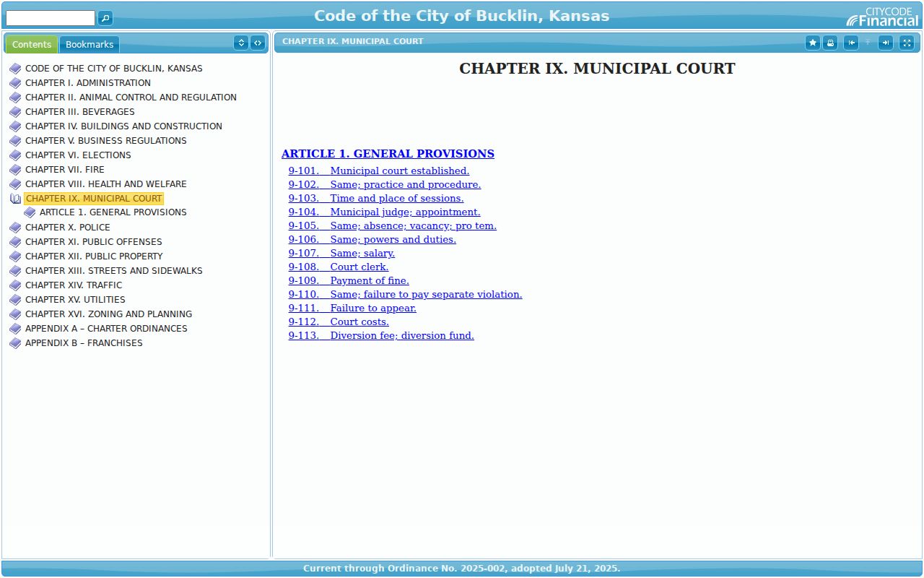Click the horizontal panel width arrows icon
Viewport: 924px width, 578px height.
click(x=258, y=43)
